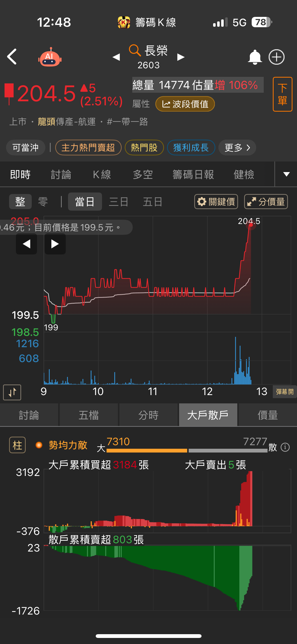
Task: Select 五日 chart range
Action: [152, 202]
